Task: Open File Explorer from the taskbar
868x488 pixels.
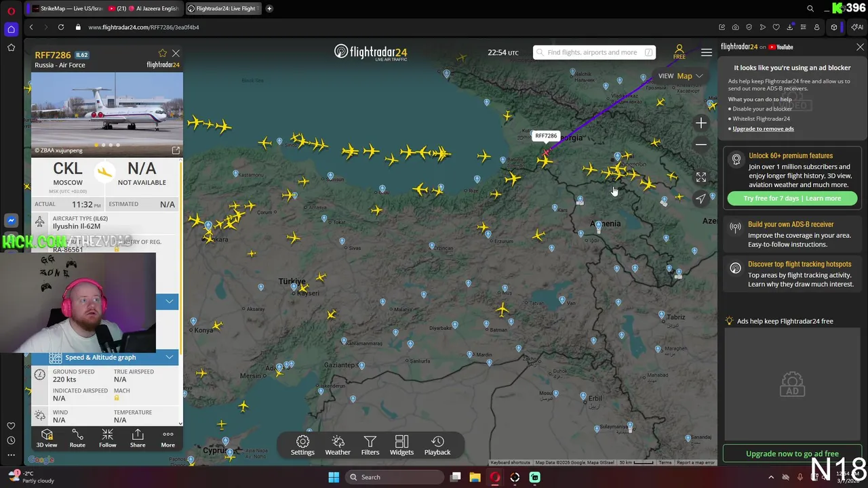Action: [x=475, y=477]
